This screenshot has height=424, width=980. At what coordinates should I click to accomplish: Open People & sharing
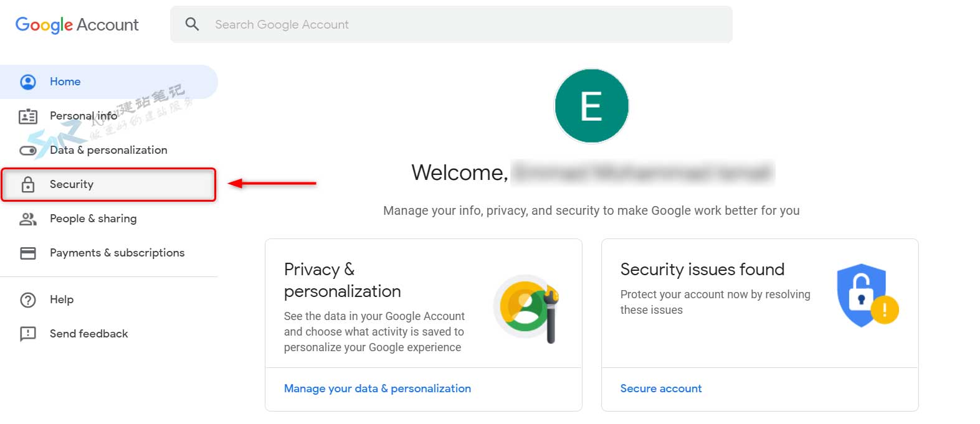[109, 219]
